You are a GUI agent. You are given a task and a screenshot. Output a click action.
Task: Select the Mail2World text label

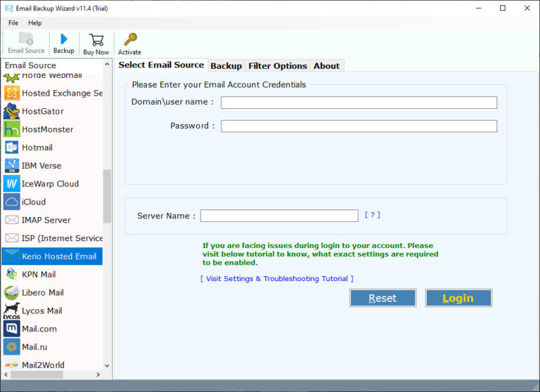pos(43,365)
